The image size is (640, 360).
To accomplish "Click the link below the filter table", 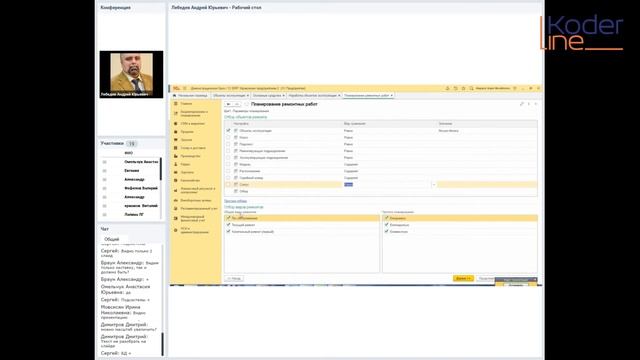I will (236, 201).
